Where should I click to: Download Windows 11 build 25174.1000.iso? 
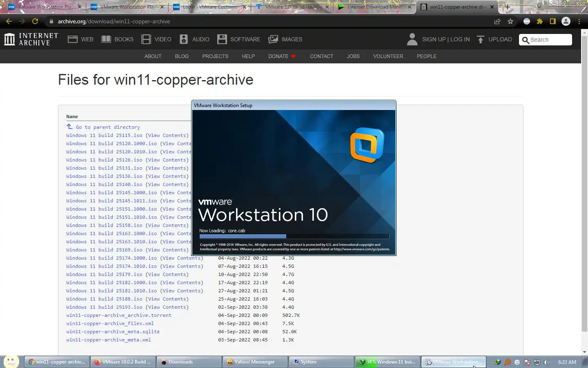(111, 258)
